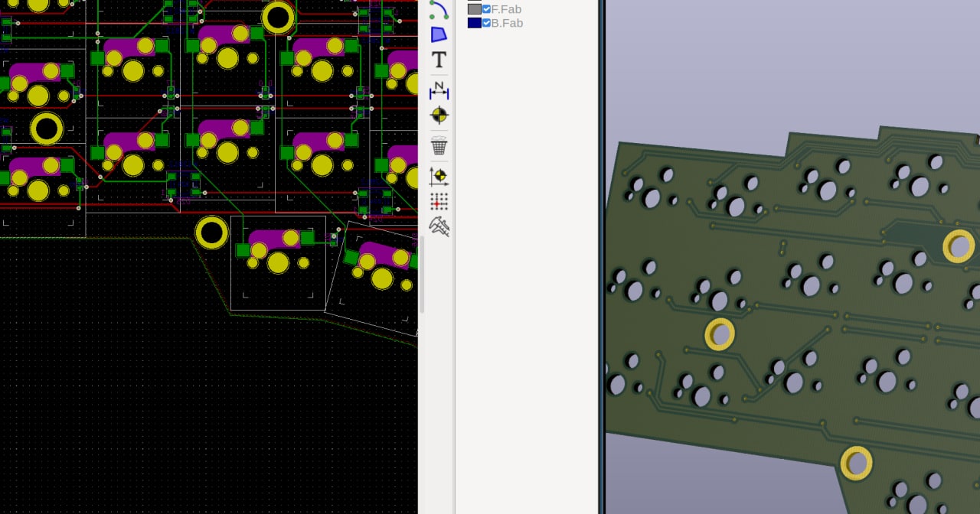Select the Draw Arc tool
Screen dimensions: 980x514
439,9
